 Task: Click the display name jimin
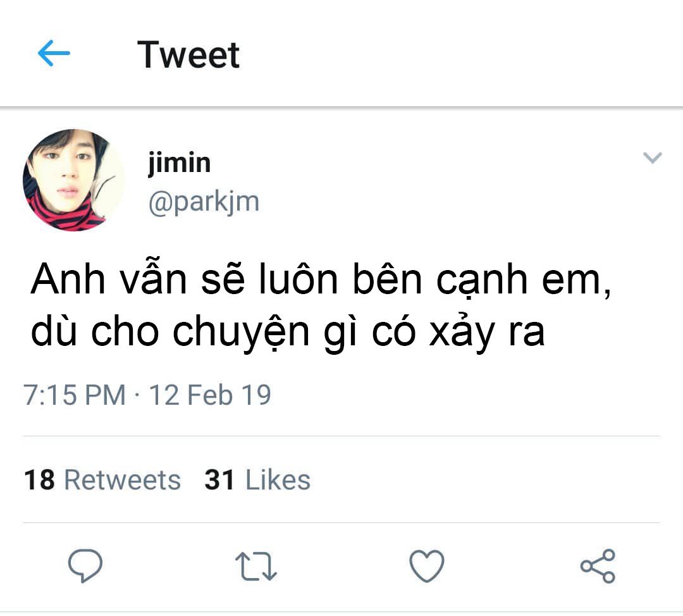pyautogui.click(x=180, y=163)
